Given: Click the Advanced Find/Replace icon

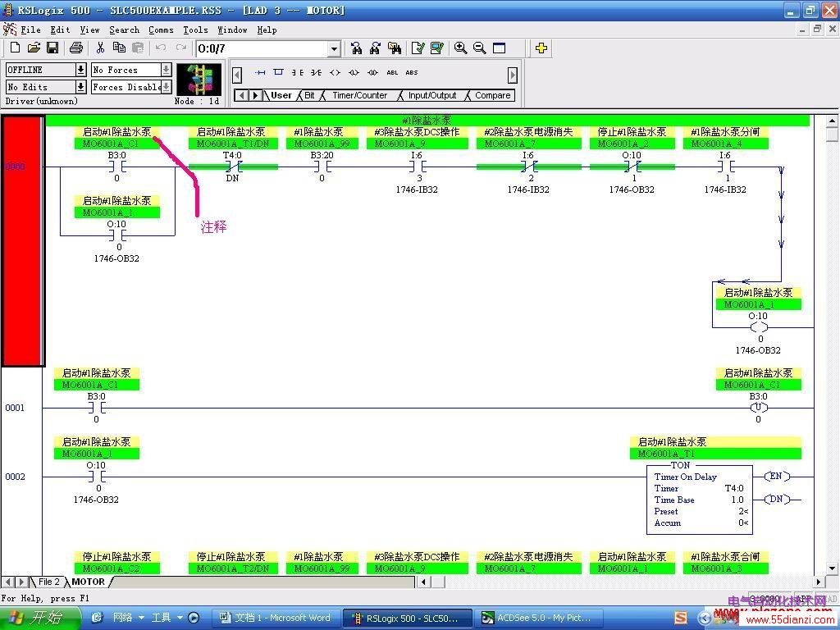Looking at the screenshot, I should pyautogui.click(x=395, y=48).
